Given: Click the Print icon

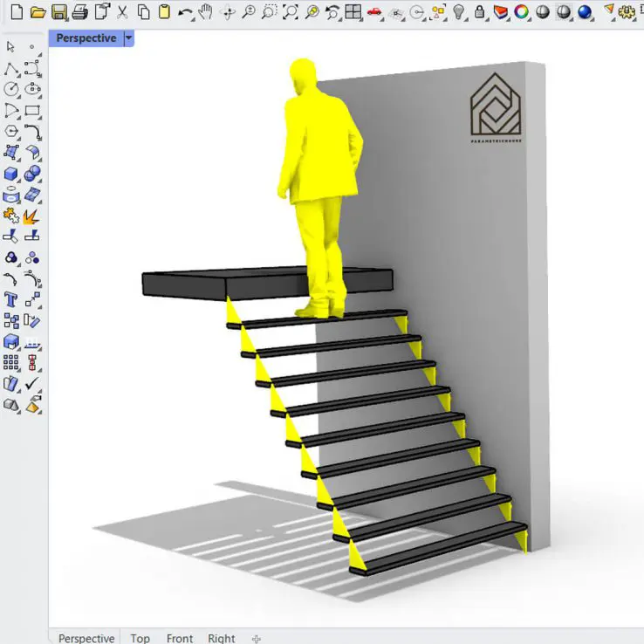Looking at the screenshot, I should click(x=79, y=12).
